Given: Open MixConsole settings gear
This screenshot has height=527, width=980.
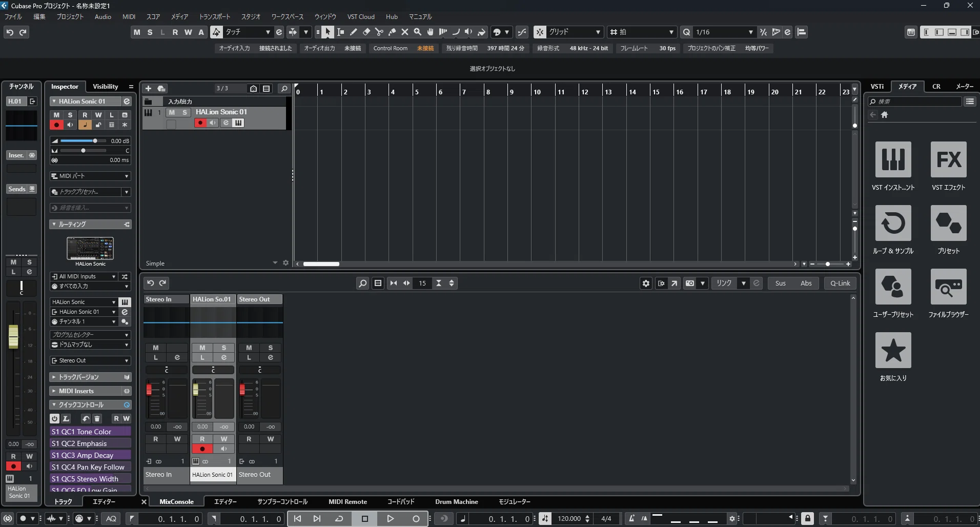Looking at the screenshot, I should [646, 283].
